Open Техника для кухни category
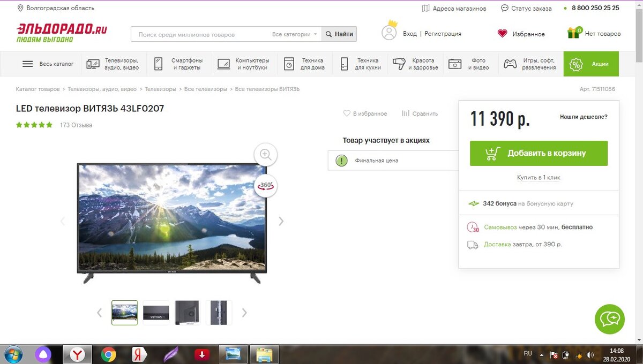 [361, 64]
